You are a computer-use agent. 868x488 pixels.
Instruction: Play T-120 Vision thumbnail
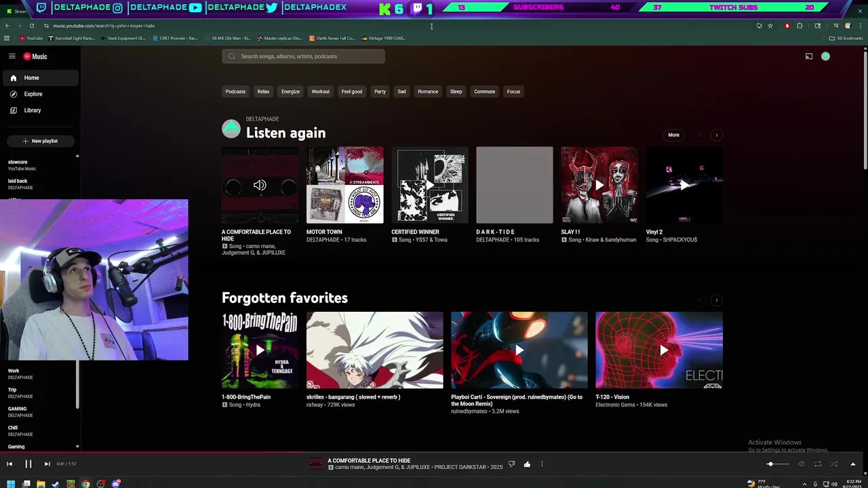(x=659, y=350)
